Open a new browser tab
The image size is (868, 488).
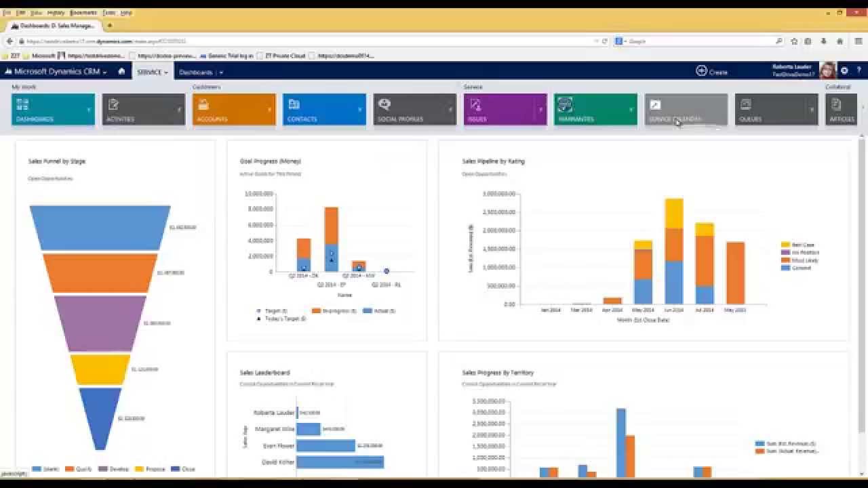pyautogui.click(x=110, y=26)
